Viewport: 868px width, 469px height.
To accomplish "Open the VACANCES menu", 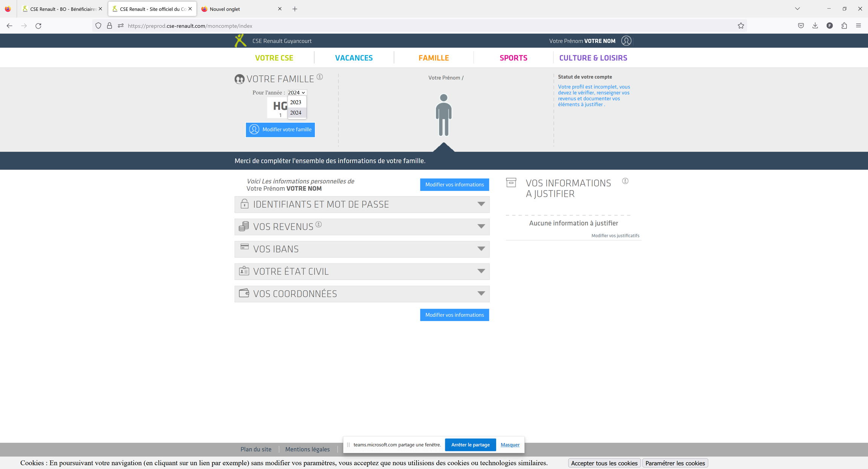I will point(354,58).
